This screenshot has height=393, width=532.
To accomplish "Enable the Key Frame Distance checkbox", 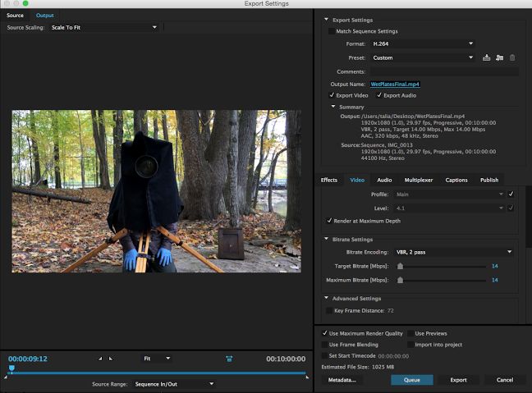I will [x=329, y=311].
